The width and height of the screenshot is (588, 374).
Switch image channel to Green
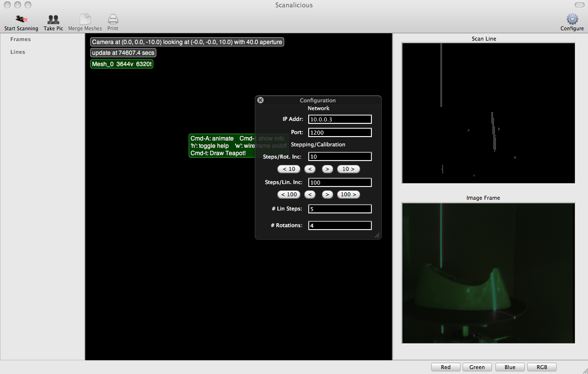click(x=477, y=367)
